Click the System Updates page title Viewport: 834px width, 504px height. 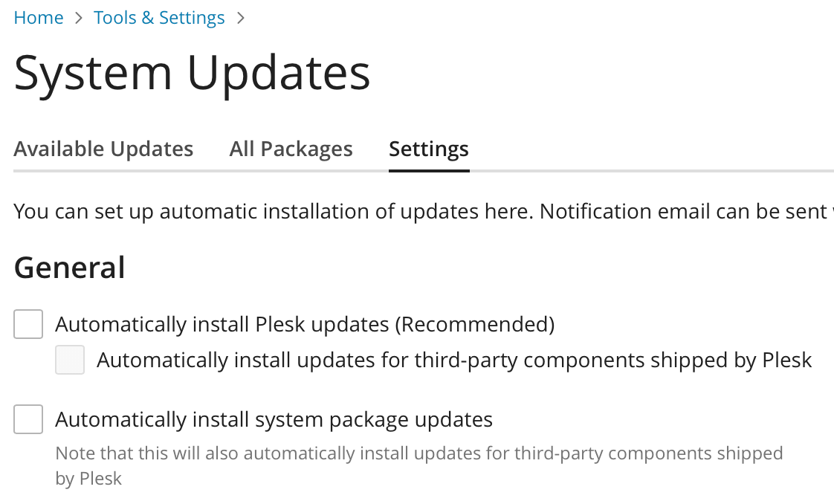(x=192, y=73)
